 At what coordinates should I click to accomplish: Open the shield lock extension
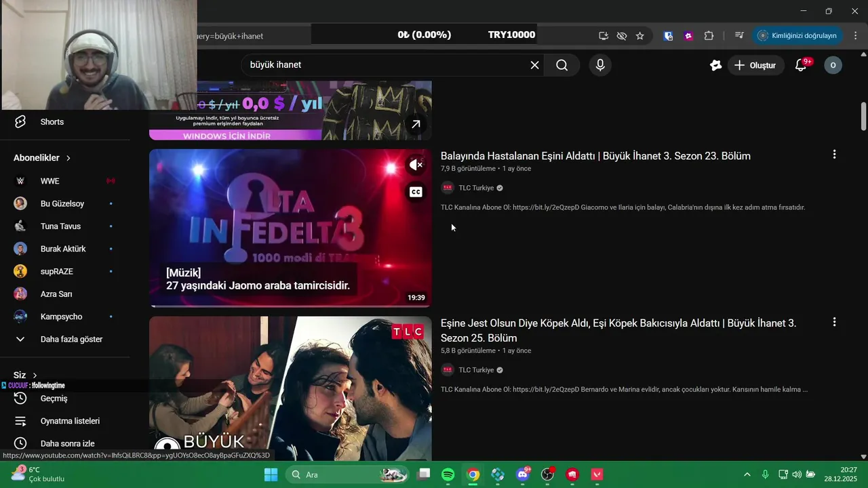pos(668,36)
